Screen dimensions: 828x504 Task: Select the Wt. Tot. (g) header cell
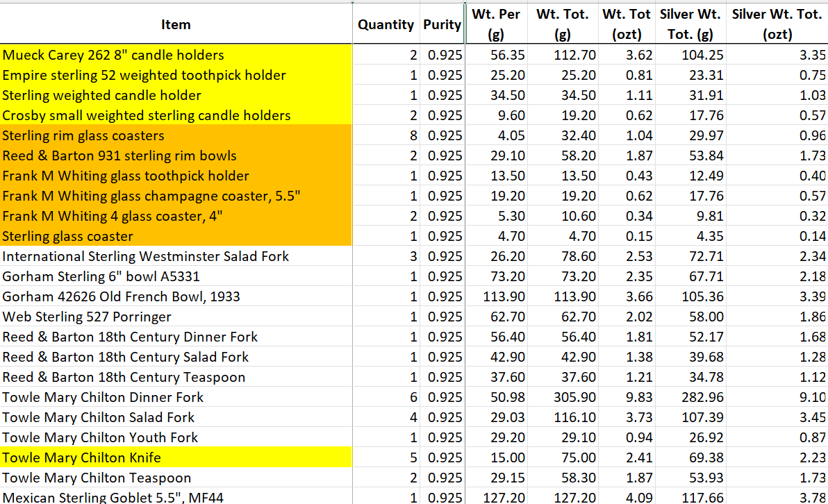563,24
